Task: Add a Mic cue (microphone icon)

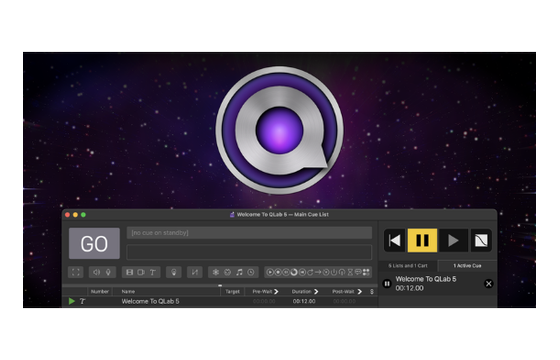Action: 108,272
